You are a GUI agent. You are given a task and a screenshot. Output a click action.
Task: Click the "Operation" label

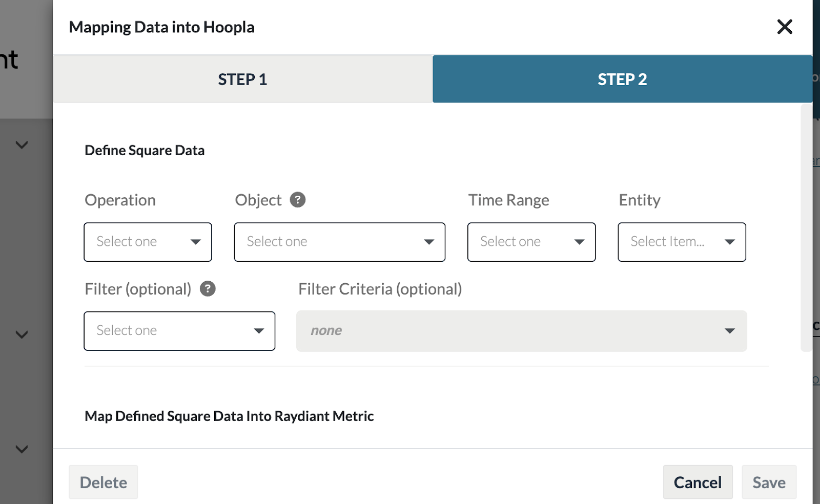(120, 200)
